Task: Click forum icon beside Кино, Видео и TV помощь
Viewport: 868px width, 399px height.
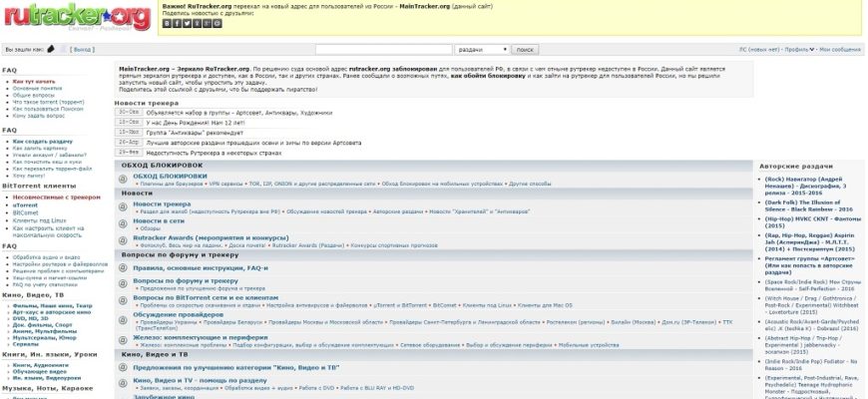Action: (123, 383)
